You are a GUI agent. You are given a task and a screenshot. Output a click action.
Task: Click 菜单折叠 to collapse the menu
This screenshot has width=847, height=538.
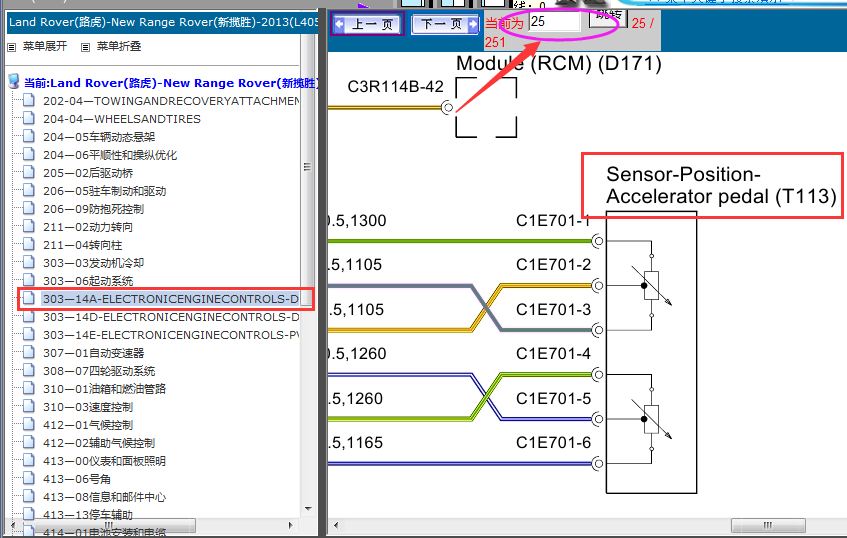coord(119,46)
